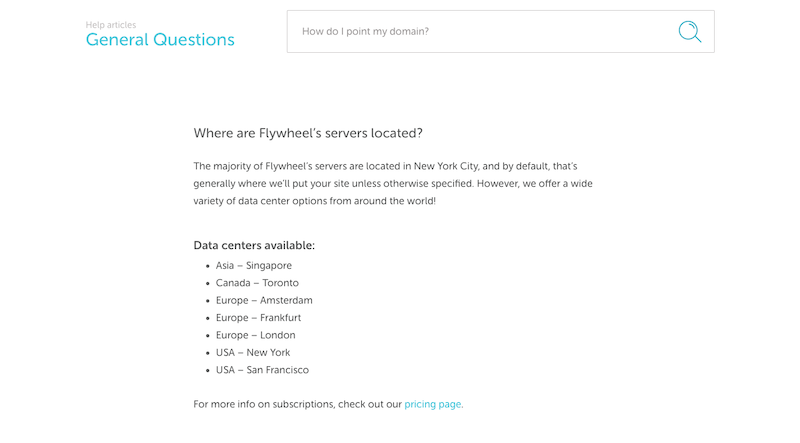This screenshot has width=800, height=443.
Task: Click the bullet before Asia – Singapore
Action: click(x=208, y=266)
